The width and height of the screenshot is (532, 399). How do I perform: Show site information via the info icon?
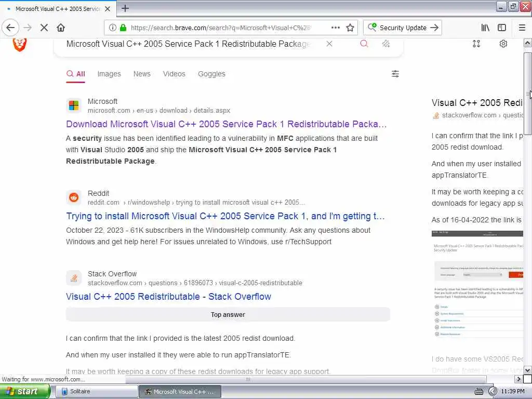(x=112, y=28)
